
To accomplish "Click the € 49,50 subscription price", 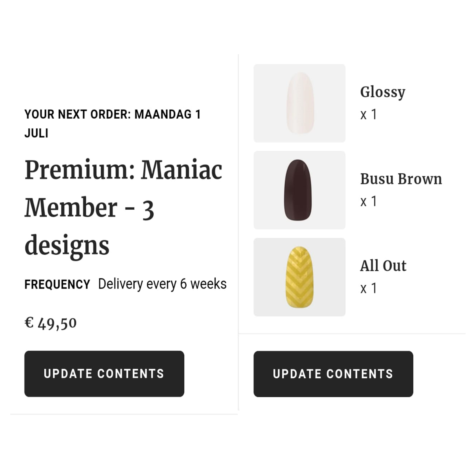I will tap(51, 323).
